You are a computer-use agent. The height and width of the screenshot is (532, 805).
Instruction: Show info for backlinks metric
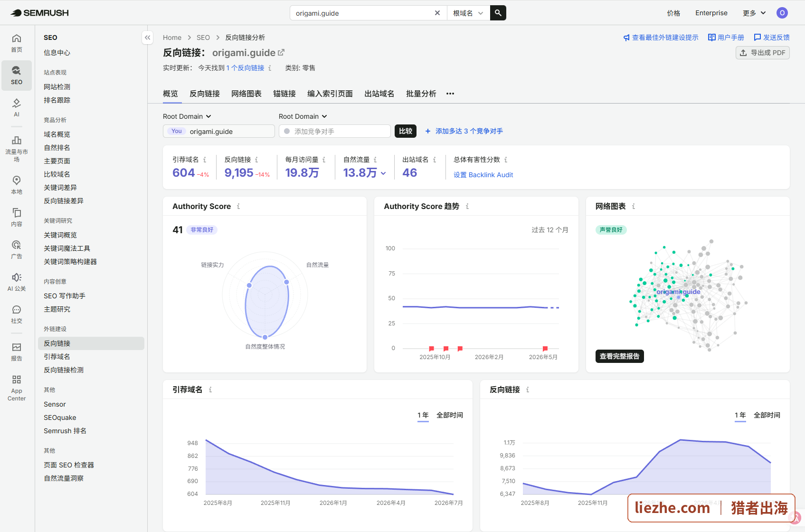256,160
